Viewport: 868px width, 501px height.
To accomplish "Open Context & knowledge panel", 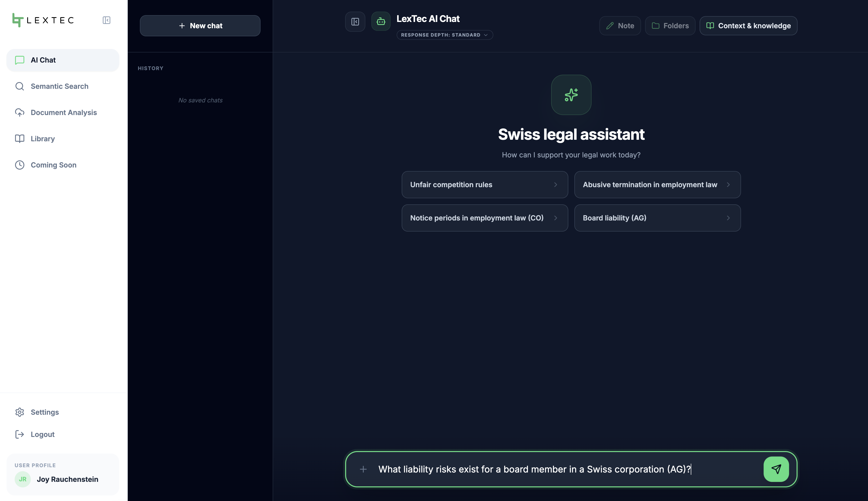I will [748, 25].
